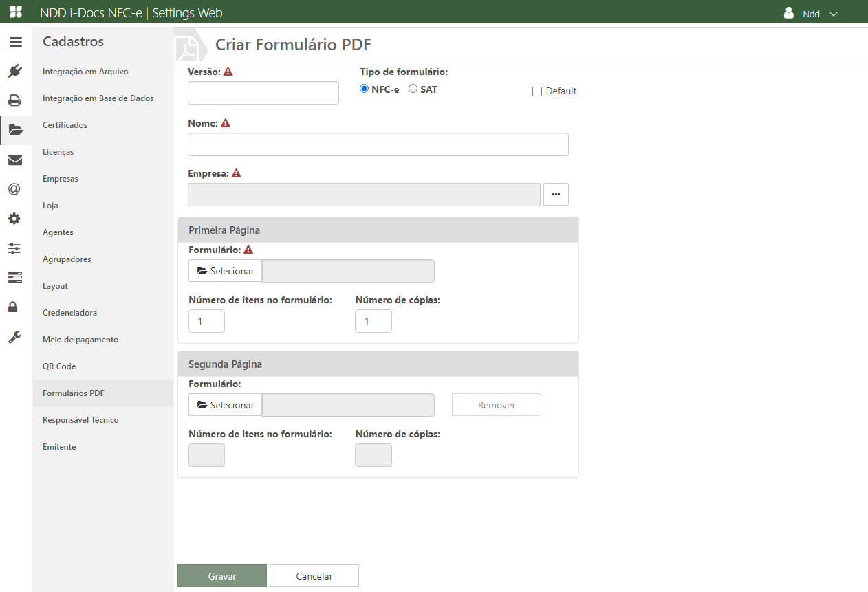Click the envelope mail sidebar icon
This screenshot has width=868, height=592.
[x=15, y=160]
